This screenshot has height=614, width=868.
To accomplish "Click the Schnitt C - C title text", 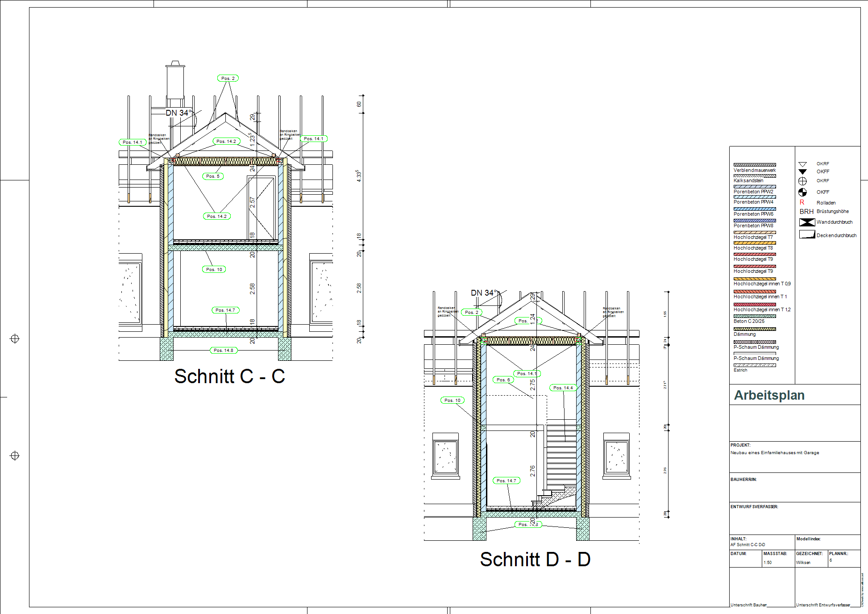I will pyautogui.click(x=229, y=376).
